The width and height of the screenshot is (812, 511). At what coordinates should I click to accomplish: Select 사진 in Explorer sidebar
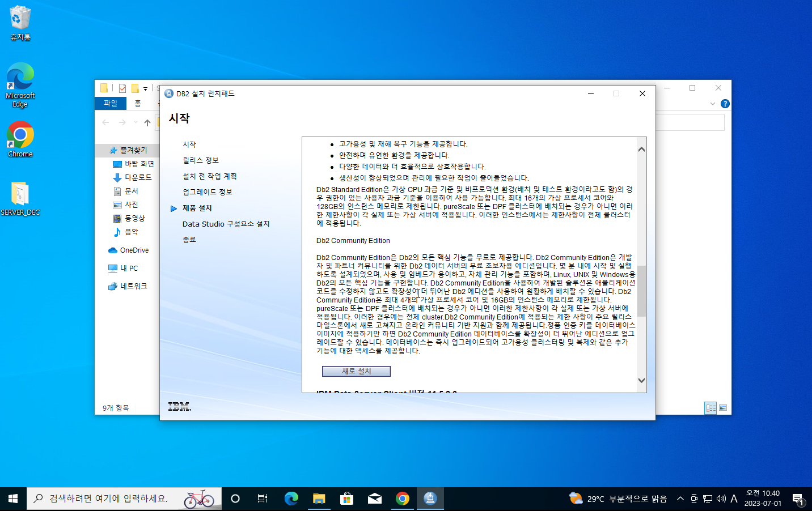point(125,205)
